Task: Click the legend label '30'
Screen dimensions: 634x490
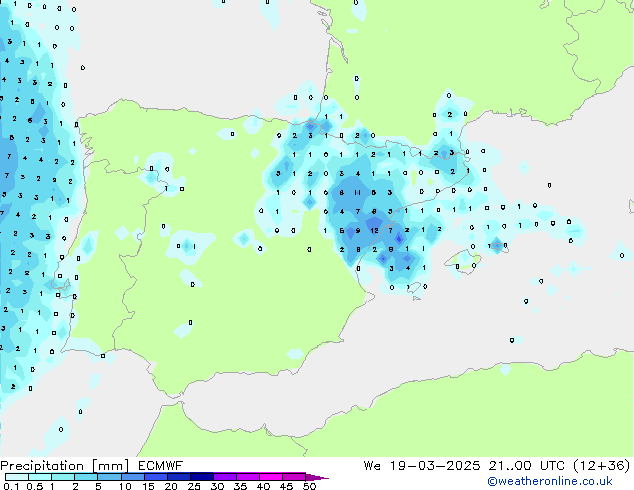Action: [217, 486]
